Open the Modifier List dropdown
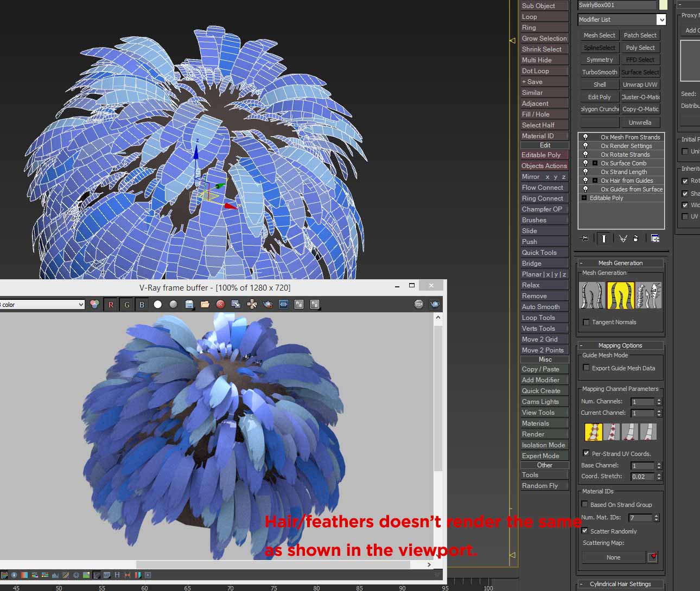 [661, 20]
